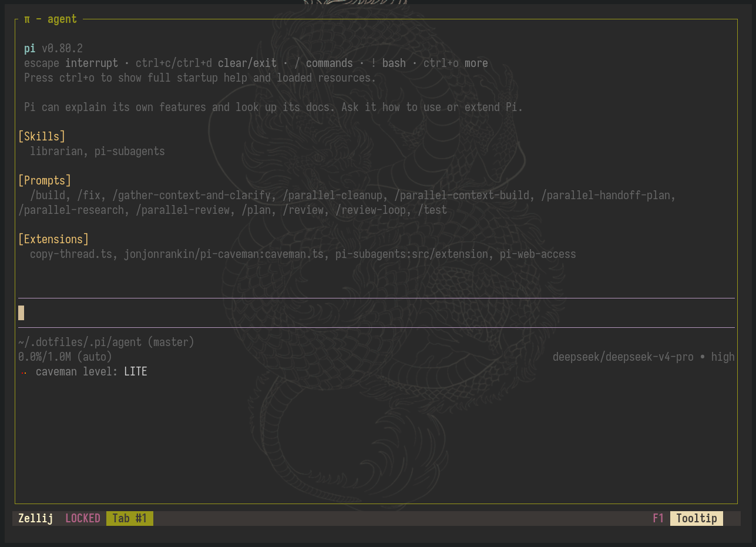Click the ! bash hint
The image size is (756, 547).
coord(388,63)
